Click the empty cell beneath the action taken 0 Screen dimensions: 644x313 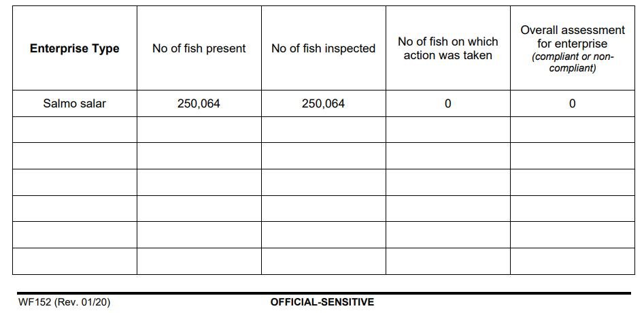447,129
